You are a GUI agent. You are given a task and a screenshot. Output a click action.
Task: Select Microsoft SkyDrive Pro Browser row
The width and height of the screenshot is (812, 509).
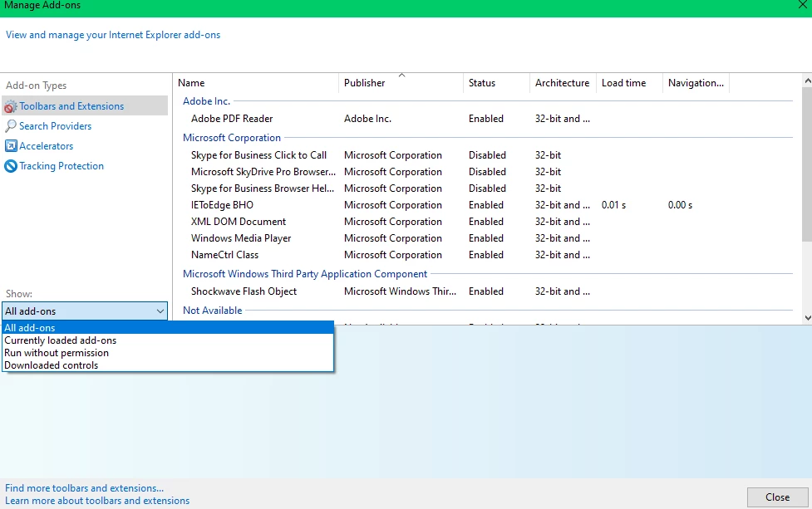point(487,172)
